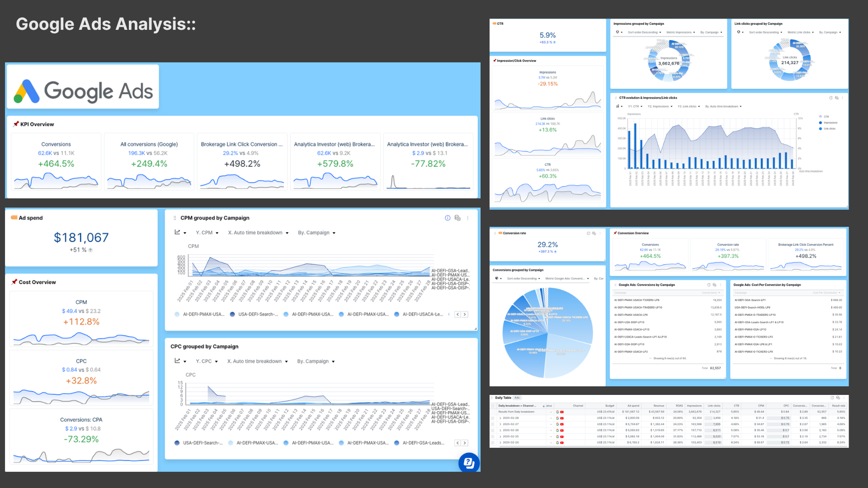Change chart type icon in CPC grouped by Campaign
868x488 pixels.
tap(180, 361)
